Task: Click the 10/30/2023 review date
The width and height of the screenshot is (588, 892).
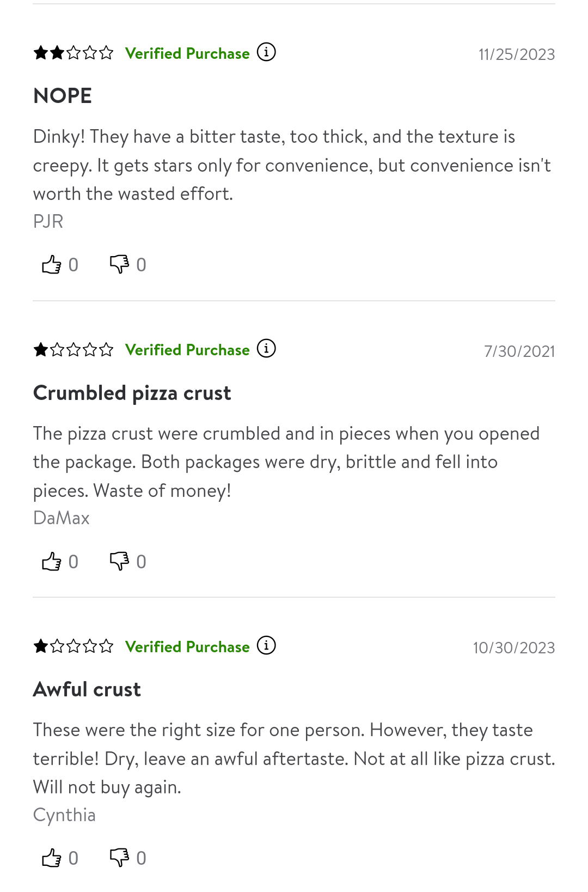Action: click(x=514, y=648)
